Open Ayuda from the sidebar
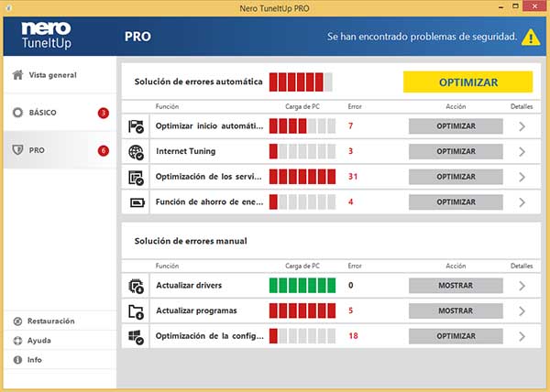Screen dimensions: 550x392 click(60, 341)
